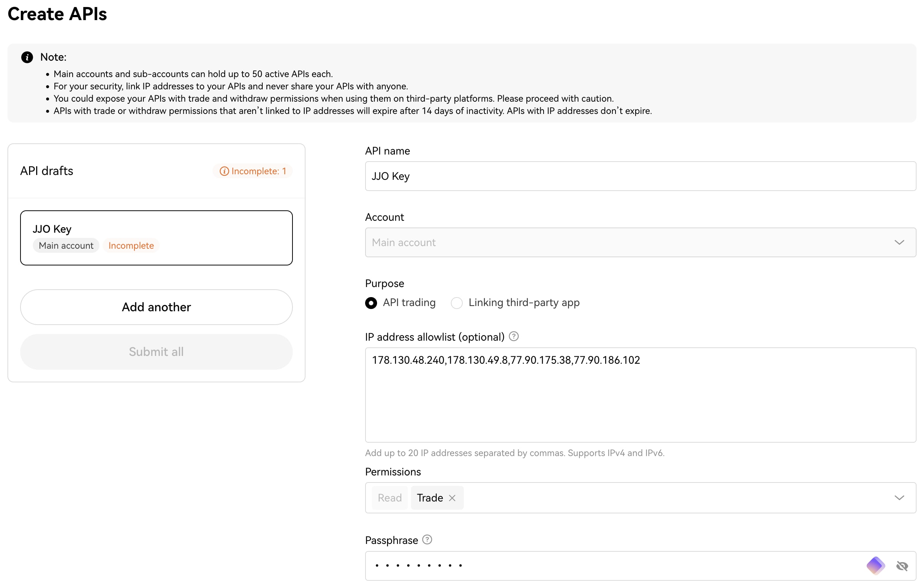Click Submit all button
The image size is (924, 586).
156,352
